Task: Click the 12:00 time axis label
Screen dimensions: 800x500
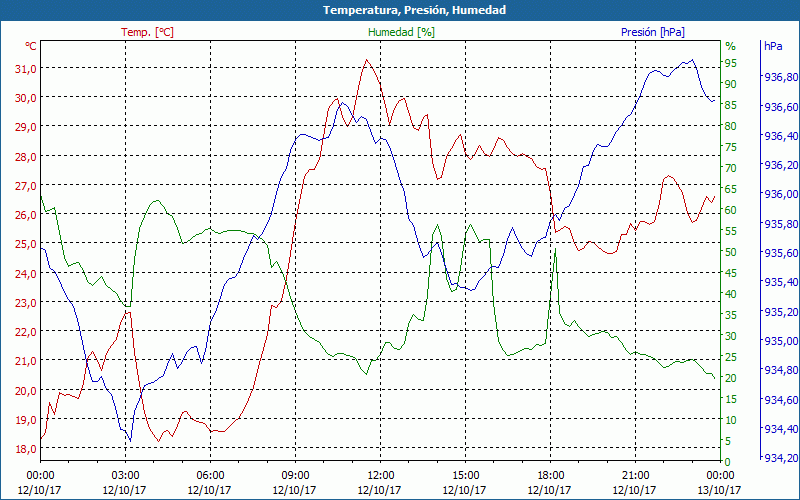Action: pyautogui.click(x=380, y=476)
